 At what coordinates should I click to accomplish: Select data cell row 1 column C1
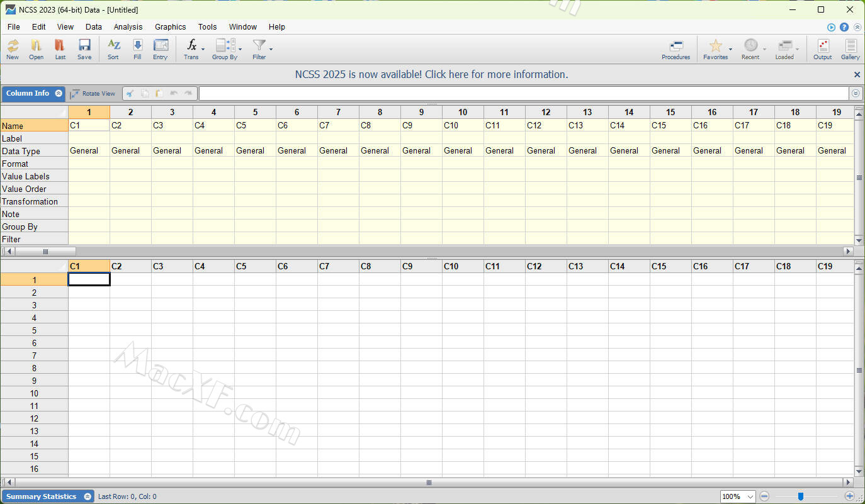pyautogui.click(x=89, y=279)
